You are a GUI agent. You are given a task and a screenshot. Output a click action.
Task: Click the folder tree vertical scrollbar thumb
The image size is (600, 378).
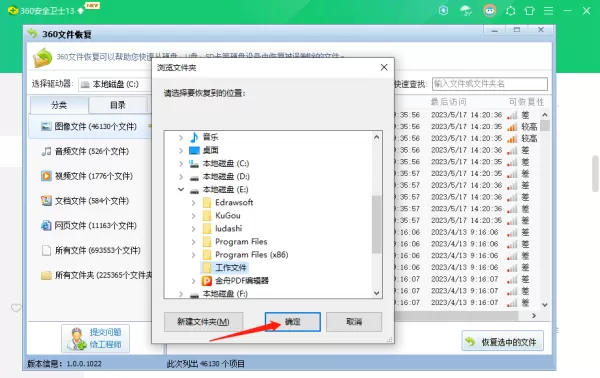coord(377,224)
